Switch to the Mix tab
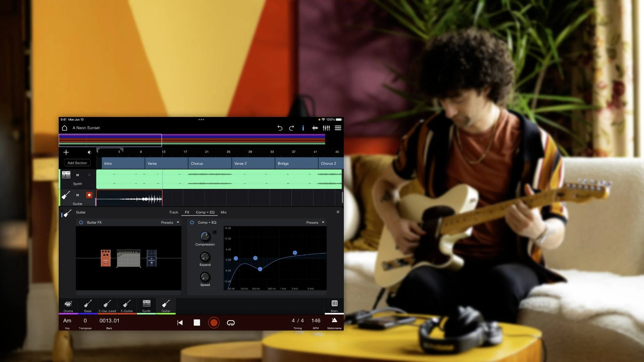This screenshot has width=644, height=362. tap(224, 212)
